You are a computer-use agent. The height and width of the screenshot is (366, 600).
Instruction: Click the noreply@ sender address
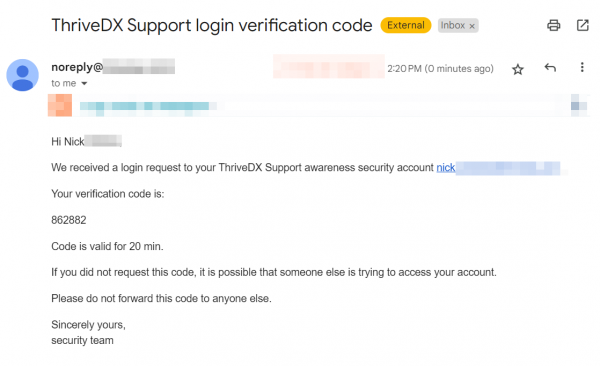click(x=113, y=67)
